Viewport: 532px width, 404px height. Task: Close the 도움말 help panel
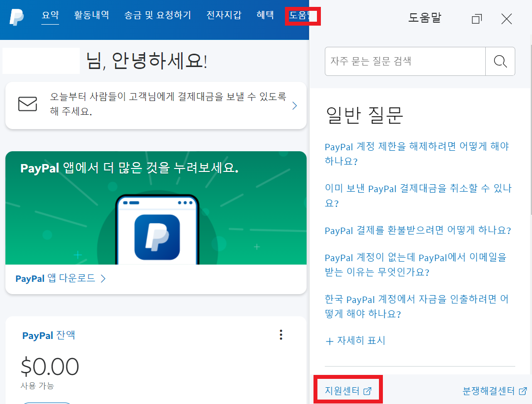(x=506, y=19)
